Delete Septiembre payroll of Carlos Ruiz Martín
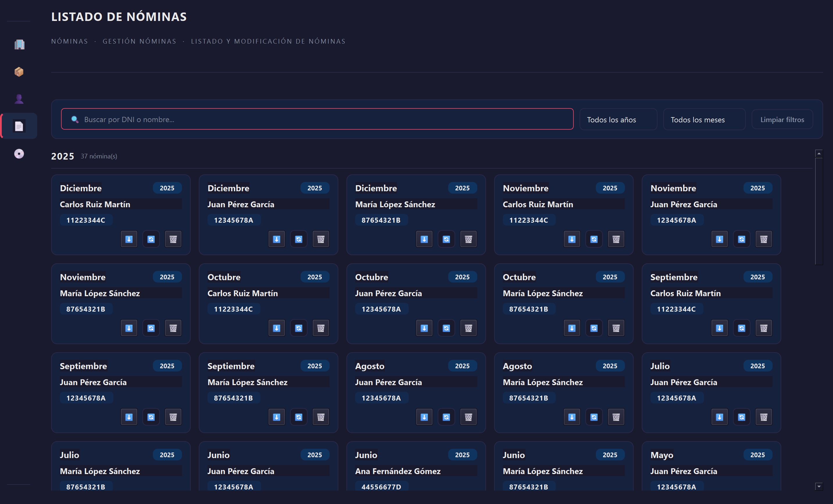 764,328
